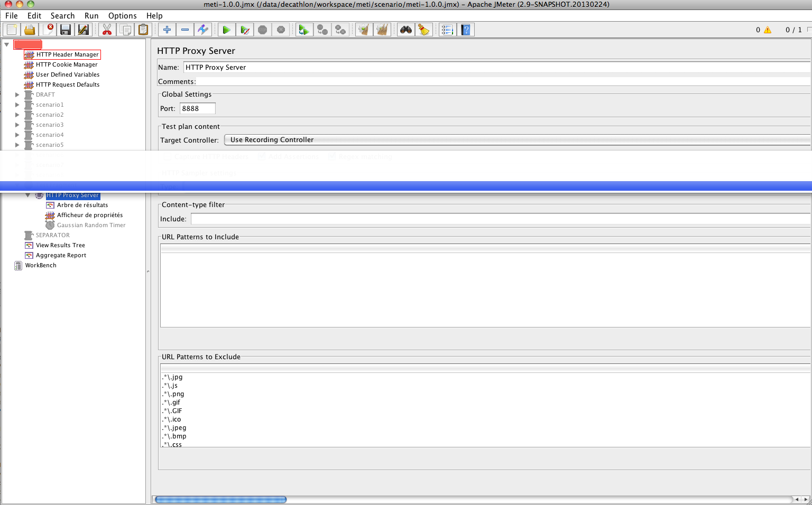Save the test plan with floppy icon
Image resolution: width=812 pixels, height=505 pixels.
coord(66,30)
